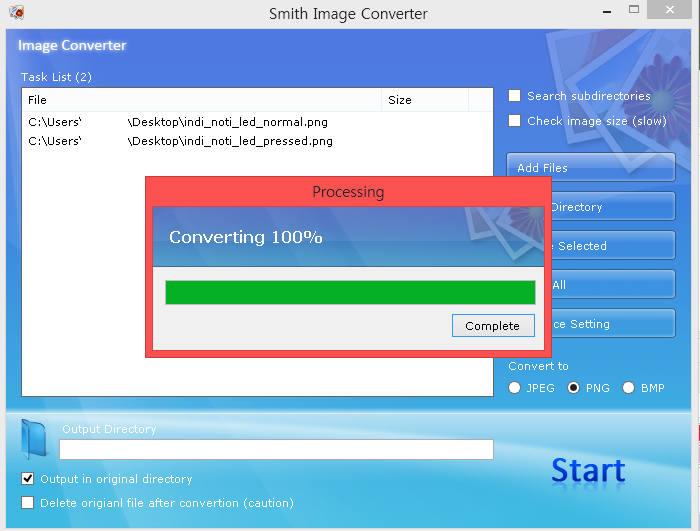
Task: Close the Smith Image Converter window
Action: 671,11
